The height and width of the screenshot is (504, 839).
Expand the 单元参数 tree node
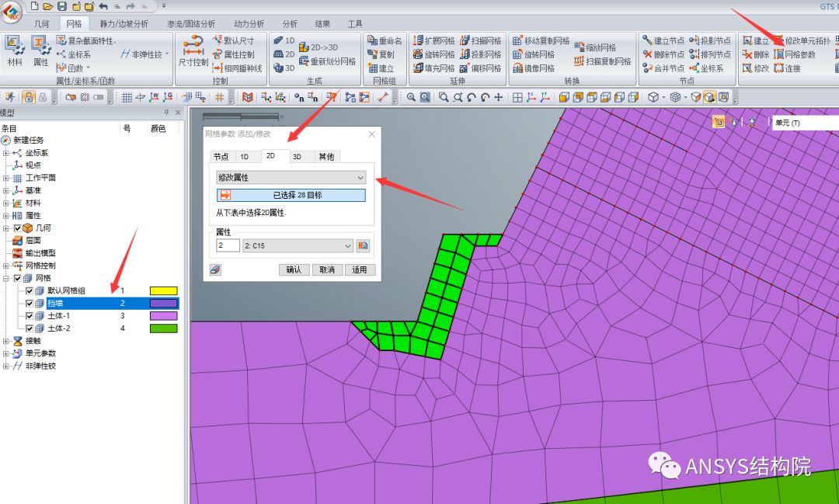6,353
